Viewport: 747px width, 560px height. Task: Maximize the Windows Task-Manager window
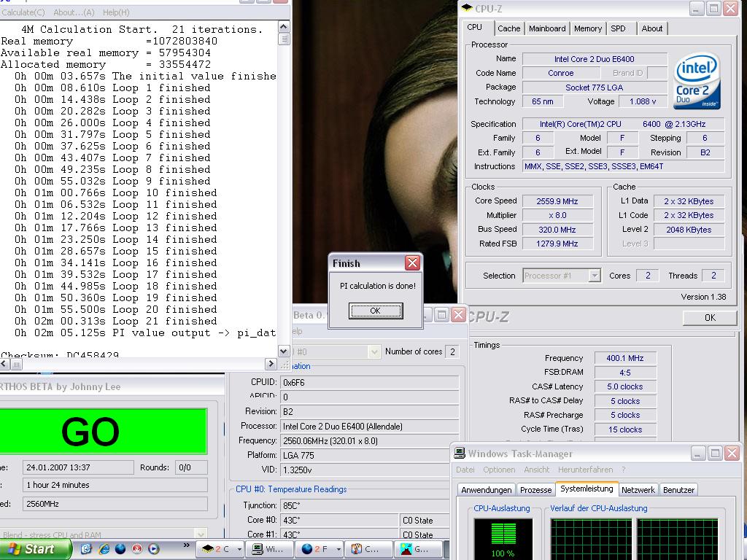(715, 454)
